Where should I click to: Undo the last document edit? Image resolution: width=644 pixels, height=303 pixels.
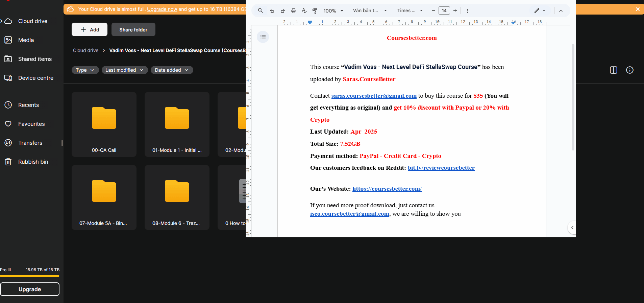[272, 11]
